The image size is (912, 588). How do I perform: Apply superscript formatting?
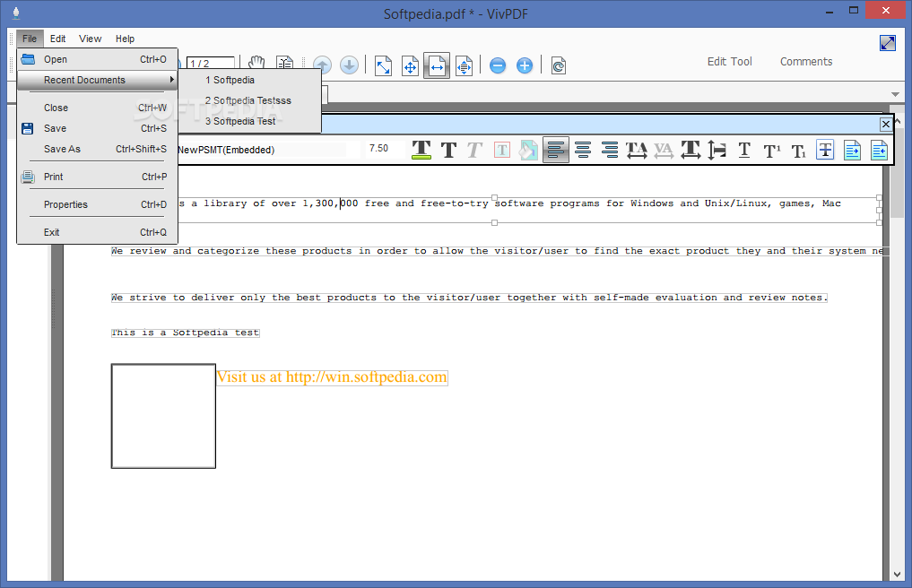click(x=772, y=151)
